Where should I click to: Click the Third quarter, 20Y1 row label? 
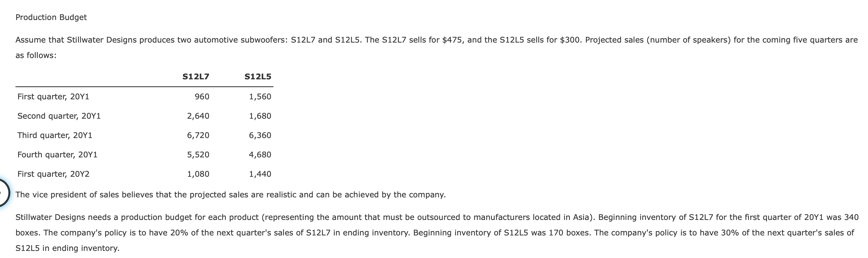54,135
